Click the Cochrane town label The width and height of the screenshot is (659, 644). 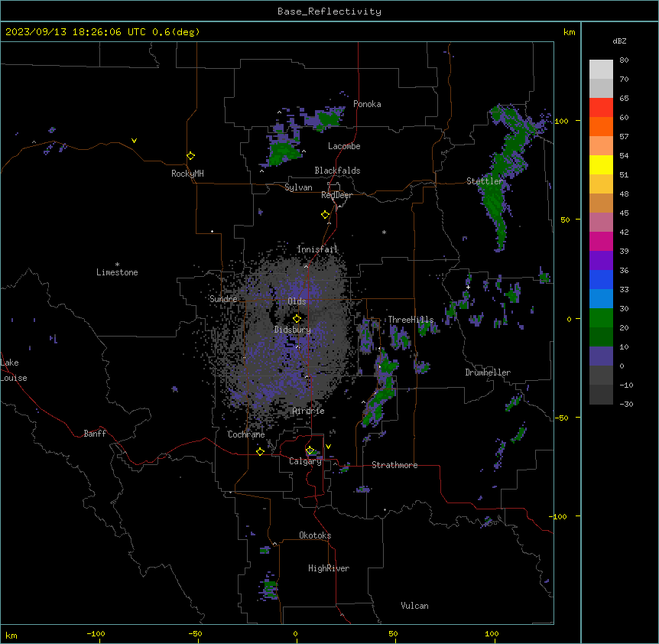pyautogui.click(x=246, y=434)
